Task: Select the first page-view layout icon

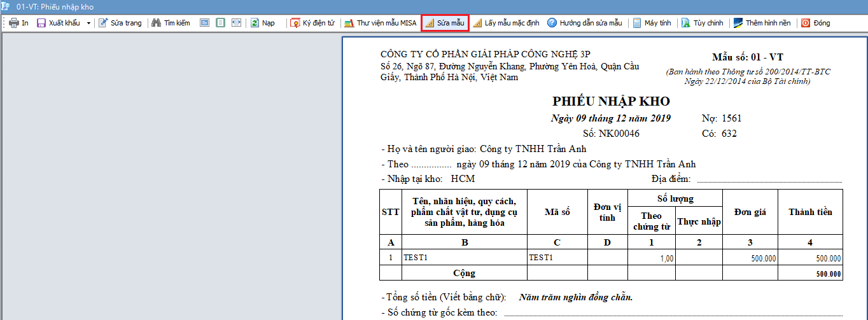Action: 204,23
